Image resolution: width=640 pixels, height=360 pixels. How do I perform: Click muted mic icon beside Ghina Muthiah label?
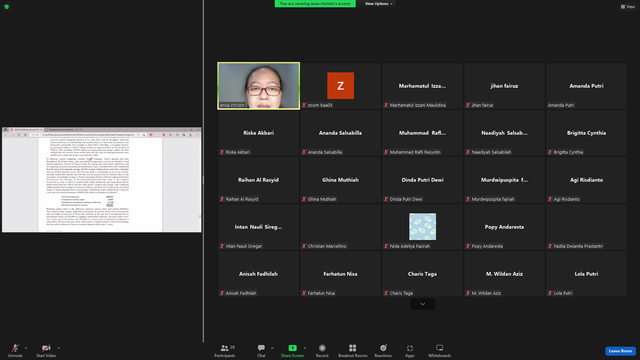(x=304, y=199)
